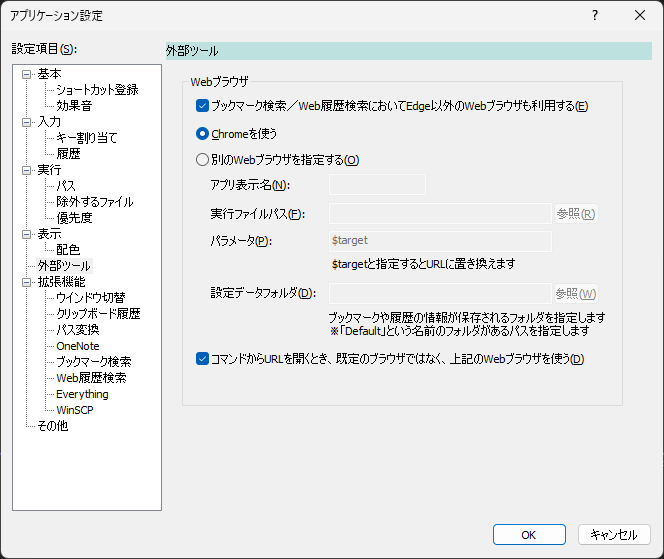Screen dimensions: 664x559
Task: Click the アプリ表示名 input field
Action: tap(377, 184)
